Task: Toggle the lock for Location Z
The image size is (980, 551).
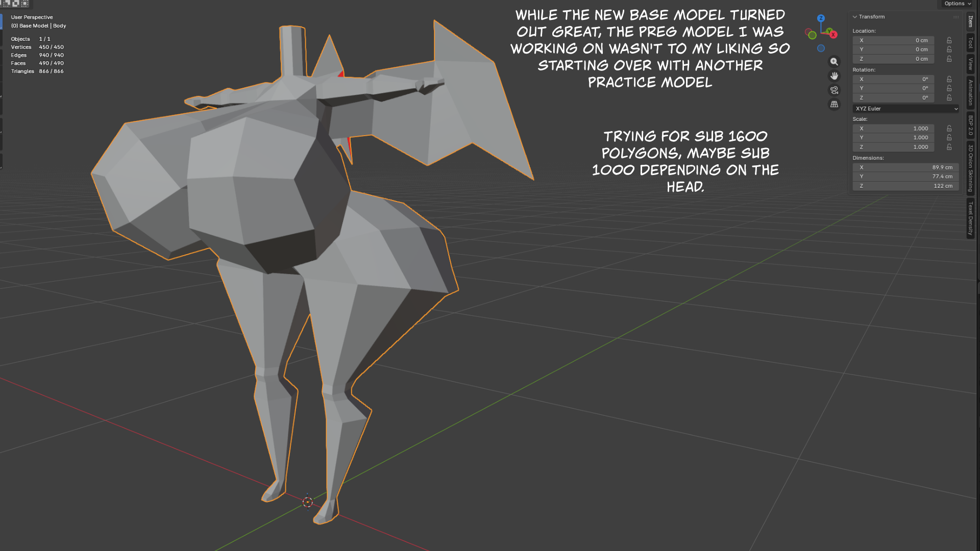Action: [949, 59]
